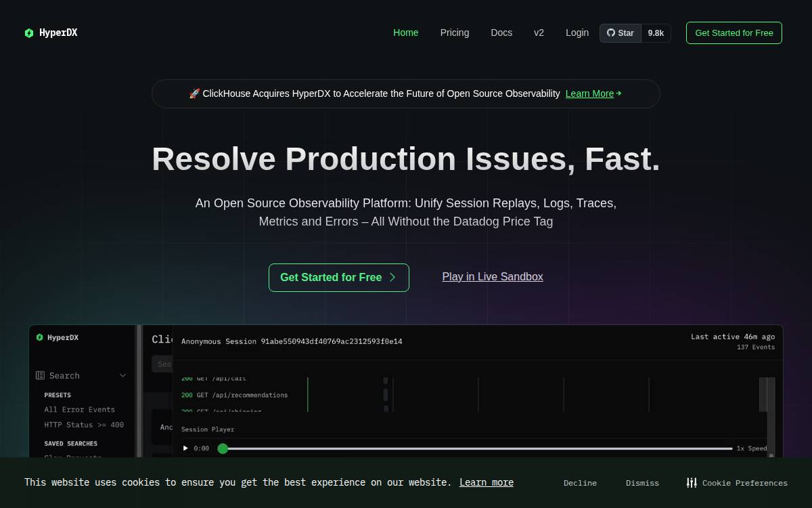The image size is (812, 508).
Task: Go to the Pricing page
Action: coord(455,33)
